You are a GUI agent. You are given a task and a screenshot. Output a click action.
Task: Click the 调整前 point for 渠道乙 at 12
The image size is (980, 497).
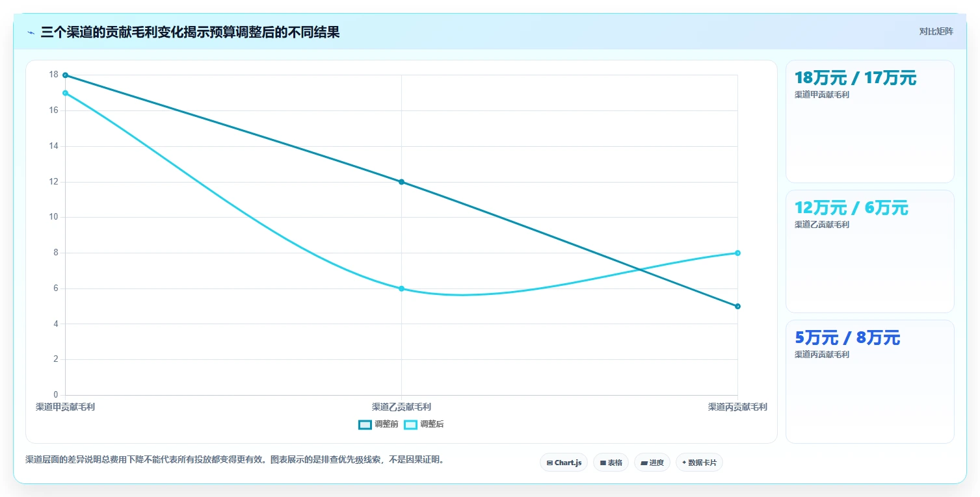(x=401, y=182)
